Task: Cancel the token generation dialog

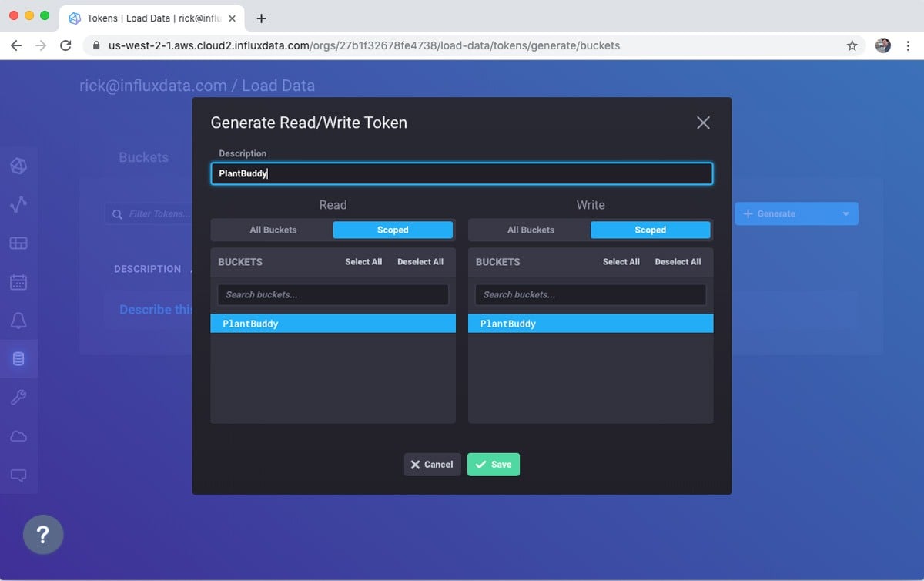Action: [x=432, y=464]
